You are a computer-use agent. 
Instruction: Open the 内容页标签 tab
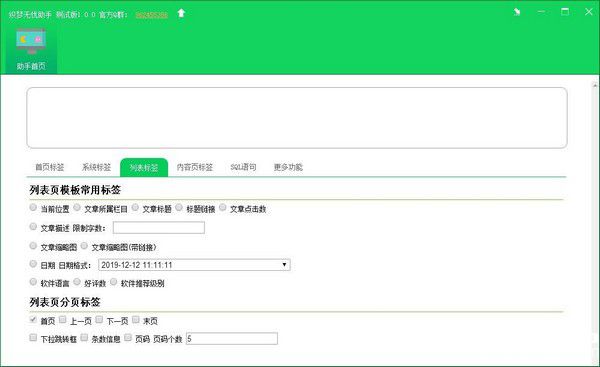click(x=194, y=167)
